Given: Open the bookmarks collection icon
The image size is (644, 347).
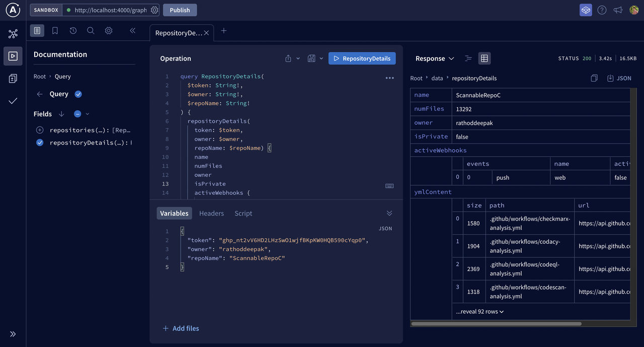Looking at the screenshot, I should [55, 31].
